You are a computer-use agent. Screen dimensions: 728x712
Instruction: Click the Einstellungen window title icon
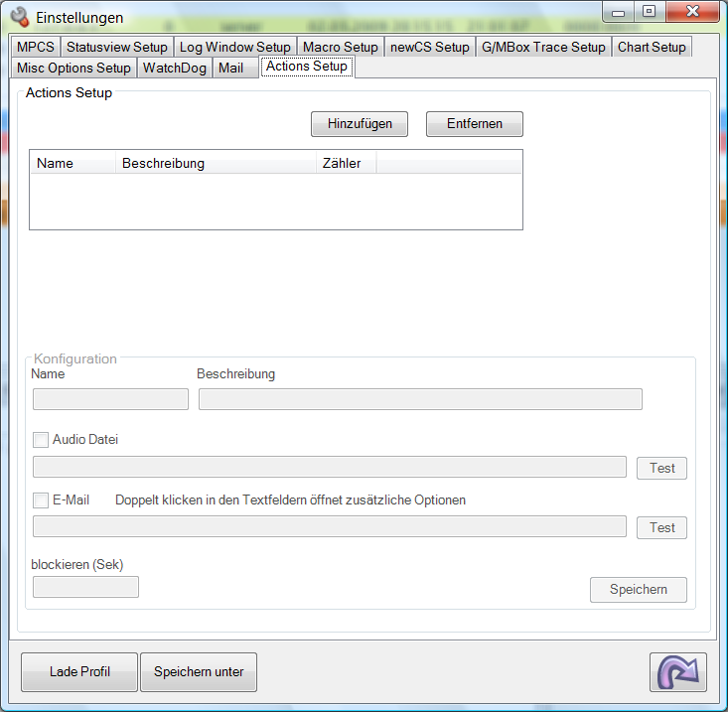[x=19, y=17]
